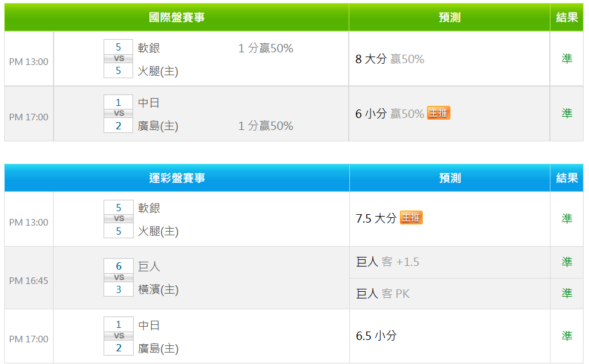Screen dimensions: 589x364
Task: Select the 運彩盤賽事 header
Action: [177, 178]
